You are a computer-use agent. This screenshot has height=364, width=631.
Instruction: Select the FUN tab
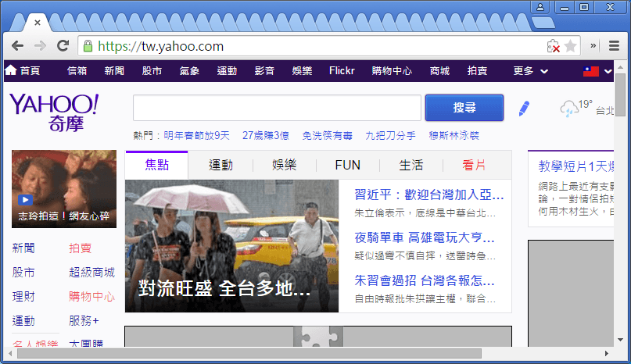point(347,165)
